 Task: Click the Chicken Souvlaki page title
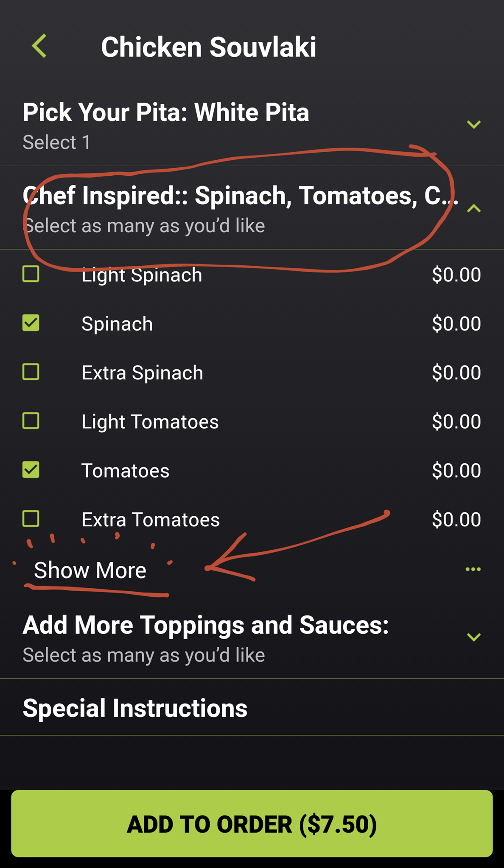pos(208,47)
